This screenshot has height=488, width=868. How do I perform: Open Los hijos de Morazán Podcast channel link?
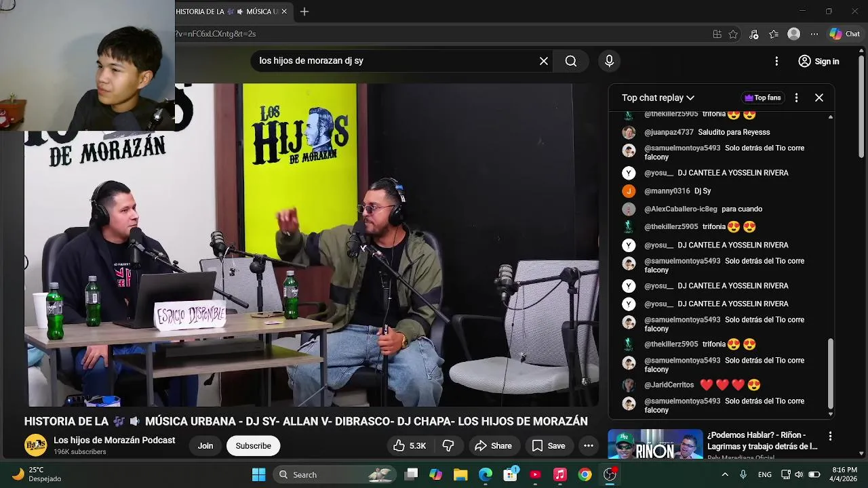(x=115, y=440)
